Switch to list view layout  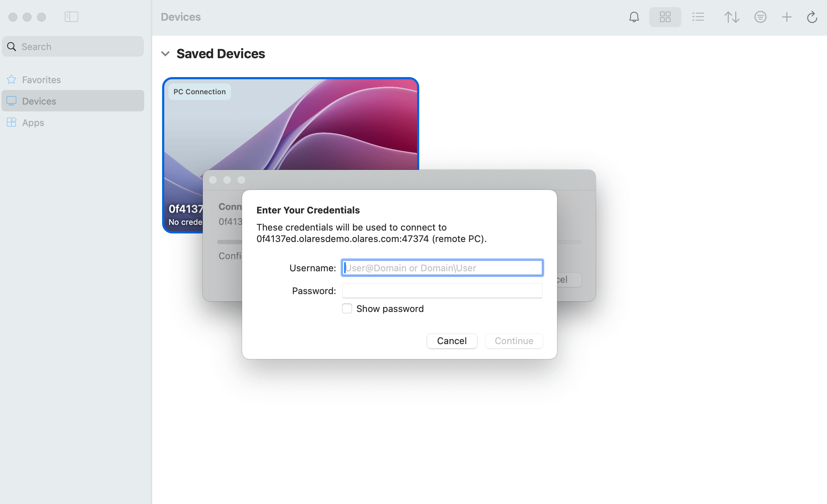pos(698,17)
